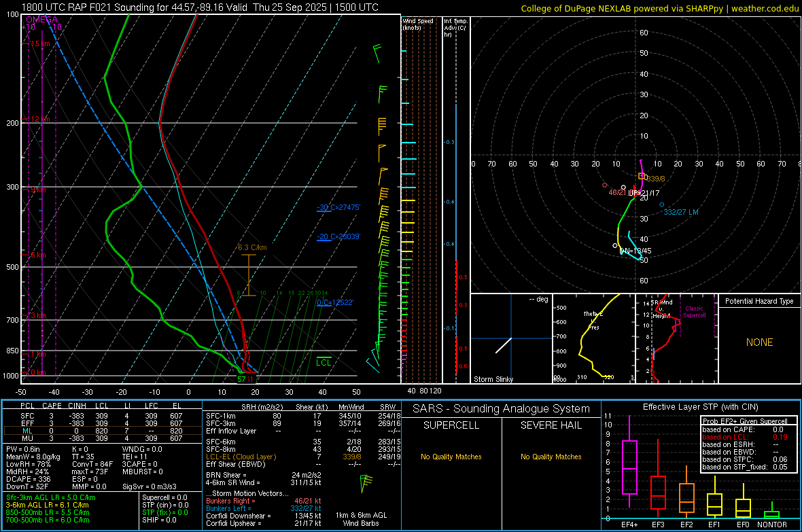Viewport: 802px width, 532px height.
Task: Select the OMEGA label on the skew-T
Action: coord(42,20)
